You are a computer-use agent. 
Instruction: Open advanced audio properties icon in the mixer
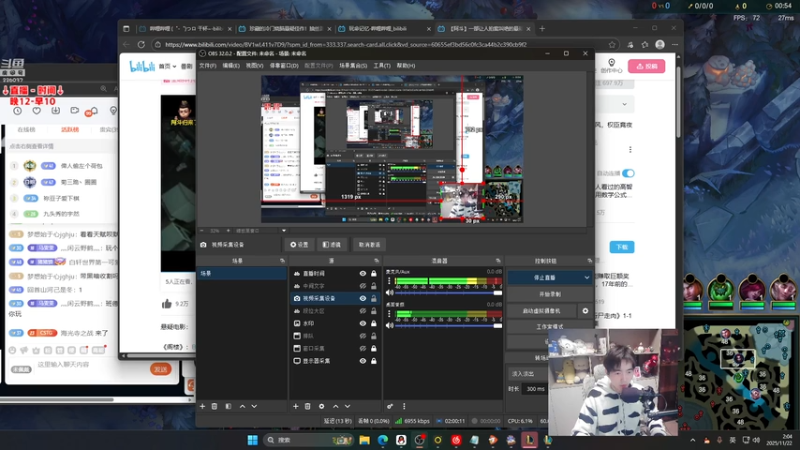pyautogui.click(x=390, y=407)
